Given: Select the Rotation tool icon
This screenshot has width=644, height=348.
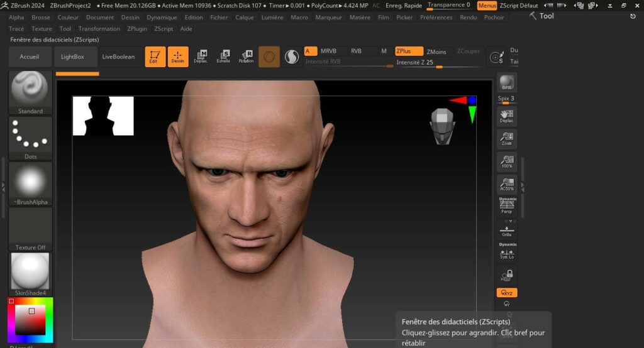Looking at the screenshot, I should click(246, 57).
